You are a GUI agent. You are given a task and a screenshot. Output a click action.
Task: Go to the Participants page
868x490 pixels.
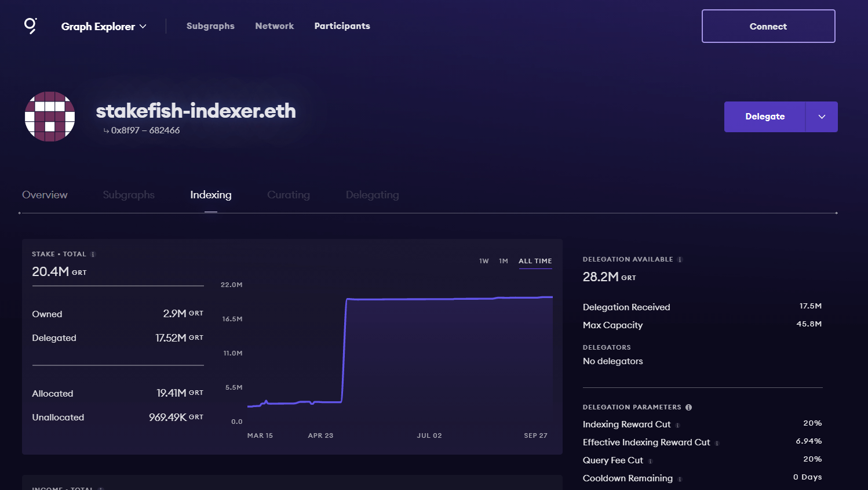(x=342, y=26)
